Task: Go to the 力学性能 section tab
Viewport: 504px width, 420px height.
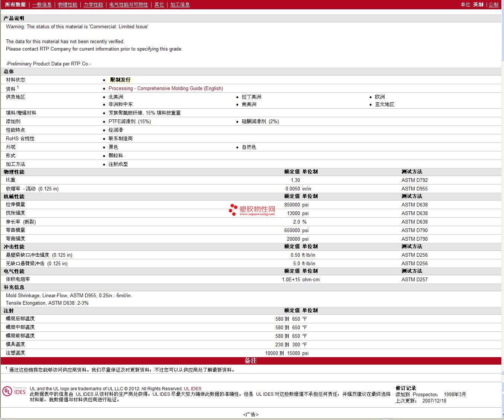Action: (x=93, y=4)
